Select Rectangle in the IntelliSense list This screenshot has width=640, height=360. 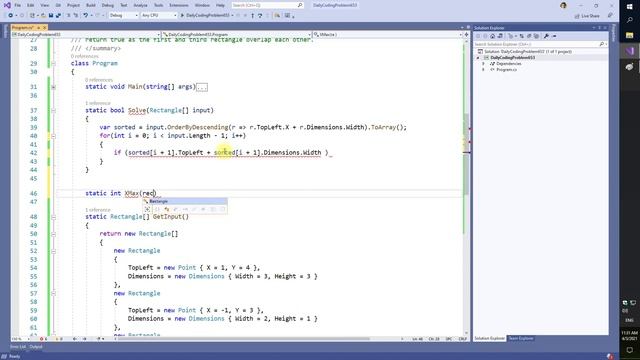point(185,201)
